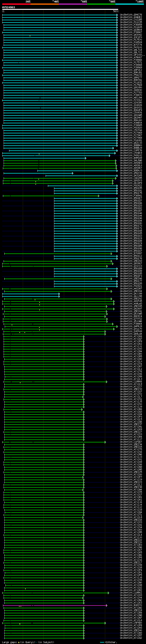Select the UniRef100_C0Z2B5 label

pyautogui.click(x=131, y=20)
